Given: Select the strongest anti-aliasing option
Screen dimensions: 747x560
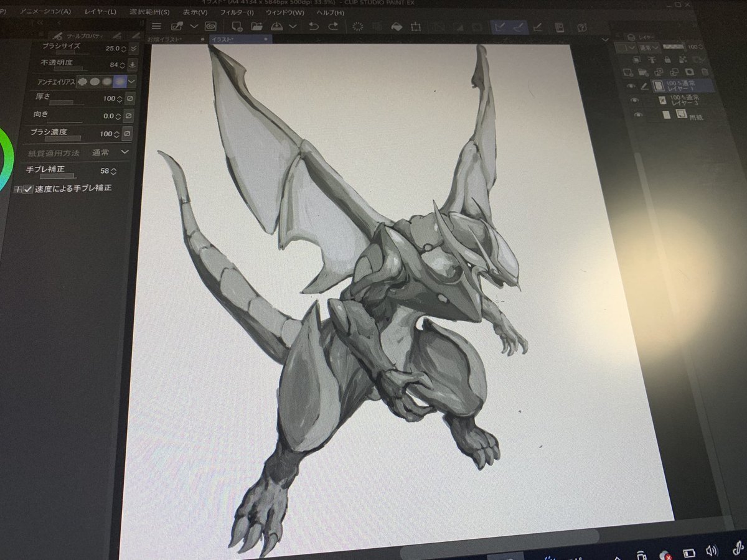Looking at the screenshot, I should (x=120, y=82).
